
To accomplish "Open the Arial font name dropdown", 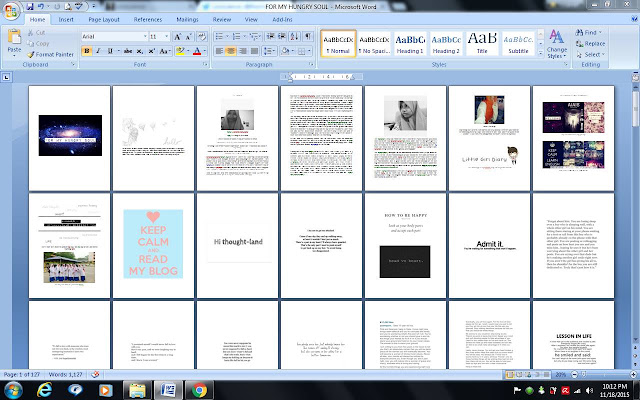I will 144,37.
